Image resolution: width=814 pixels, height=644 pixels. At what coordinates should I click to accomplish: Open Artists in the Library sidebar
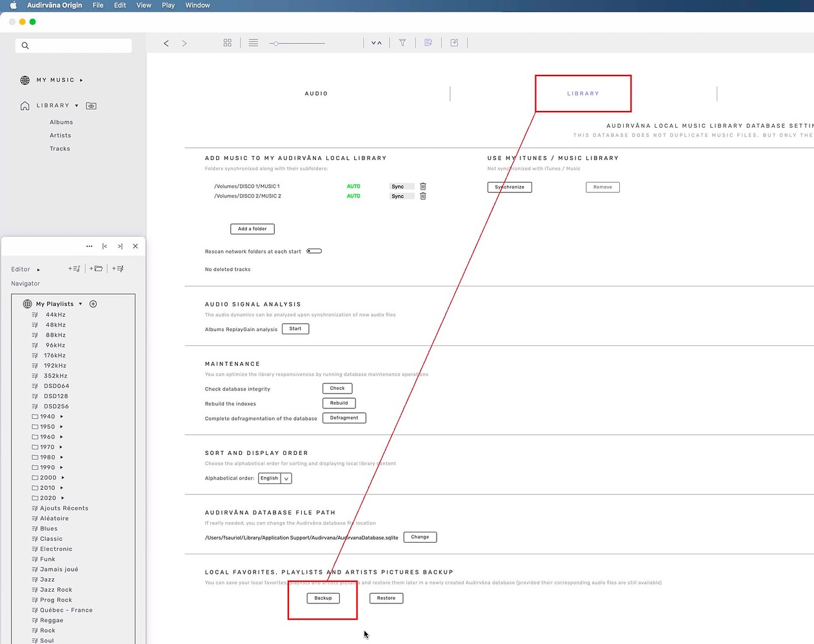coord(61,136)
